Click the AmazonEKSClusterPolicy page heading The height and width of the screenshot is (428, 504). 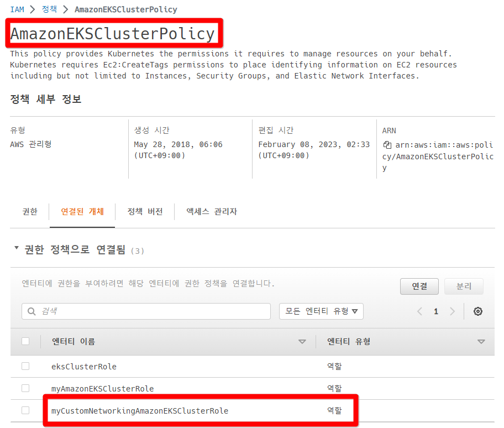pos(113,33)
